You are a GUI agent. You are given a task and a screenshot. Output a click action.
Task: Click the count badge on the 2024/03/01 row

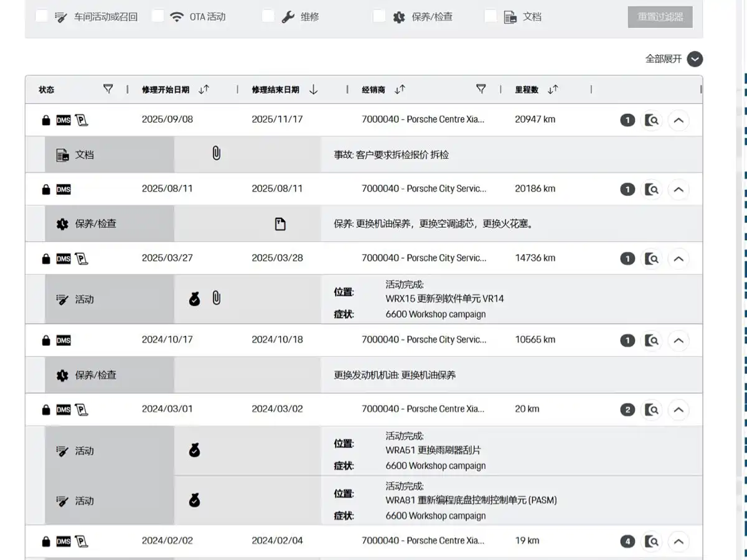(x=627, y=409)
